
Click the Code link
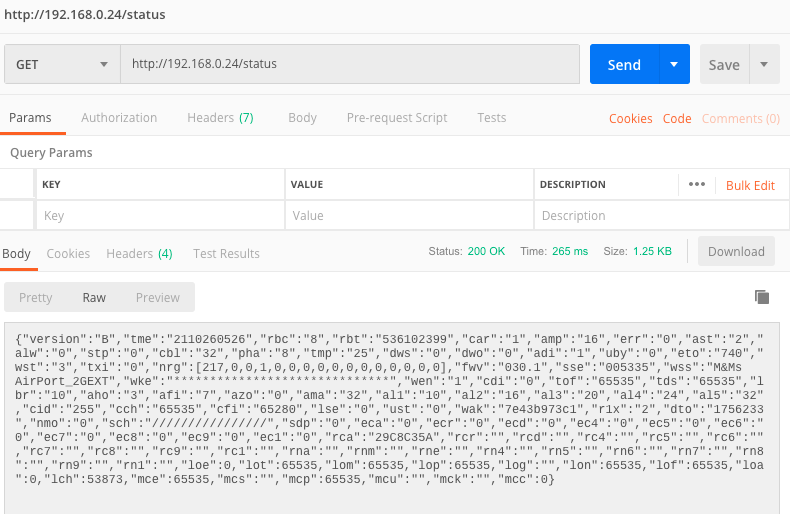pyautogui.click(x=677, y=119)
